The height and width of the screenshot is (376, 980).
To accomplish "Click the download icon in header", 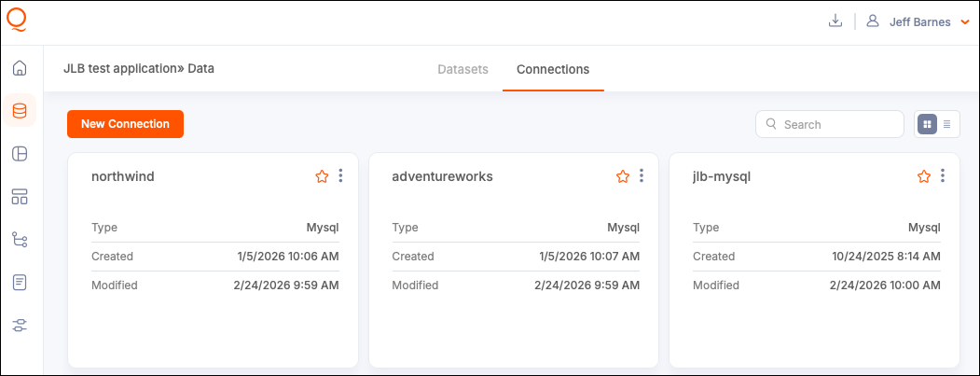I will click(x=835, y=21).
